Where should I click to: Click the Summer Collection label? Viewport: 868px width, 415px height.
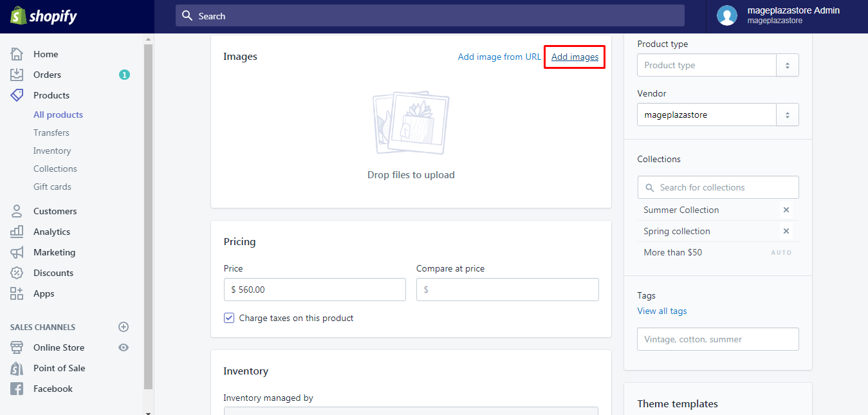(681, 210)
